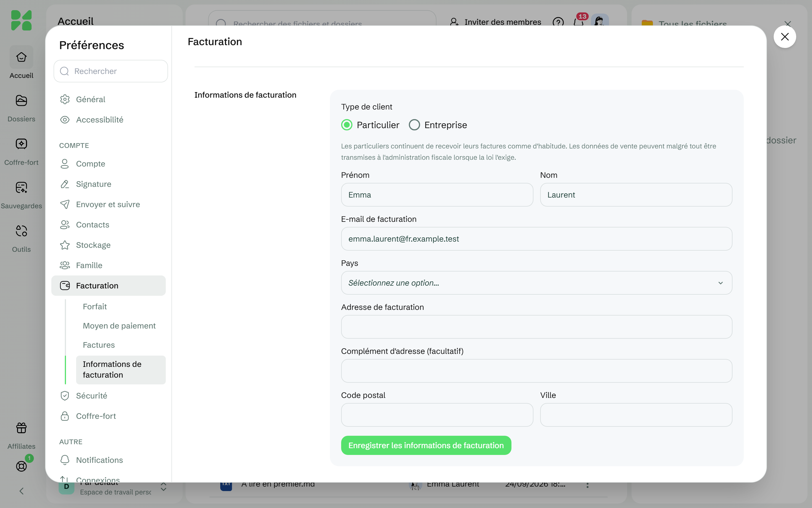Select the Entreprise radio button
Image resolution: width=812 pixels, height=508 pixels.
click(414, 125)
